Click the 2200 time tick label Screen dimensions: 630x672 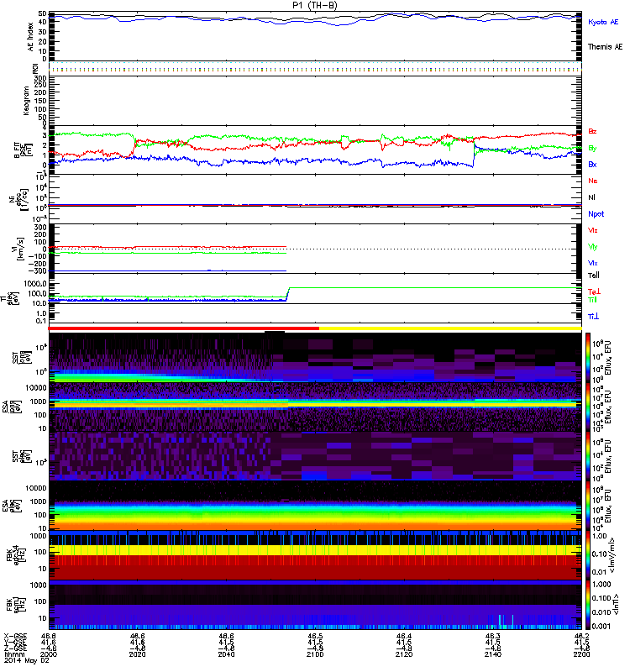581,654
